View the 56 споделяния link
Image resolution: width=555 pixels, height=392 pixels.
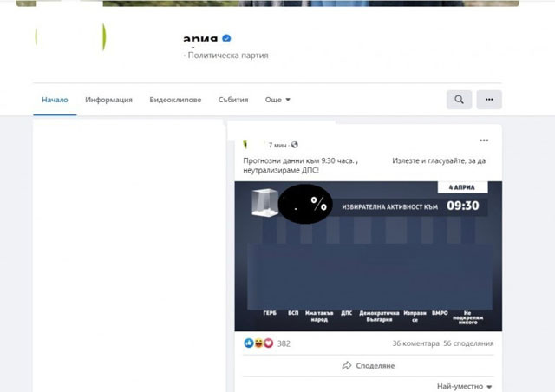(468, 343)
